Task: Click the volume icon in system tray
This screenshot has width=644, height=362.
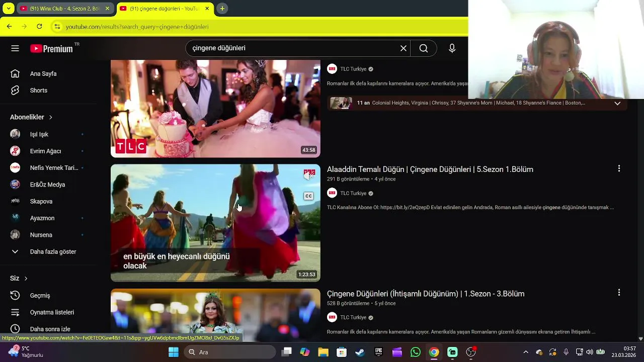Action: [589, 352]
